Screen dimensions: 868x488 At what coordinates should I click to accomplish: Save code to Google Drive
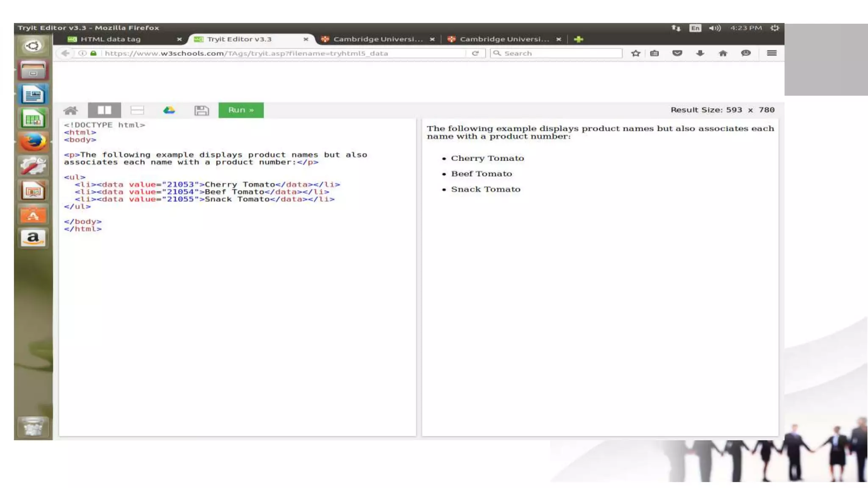pyautogui.click(x=169, y=110)
